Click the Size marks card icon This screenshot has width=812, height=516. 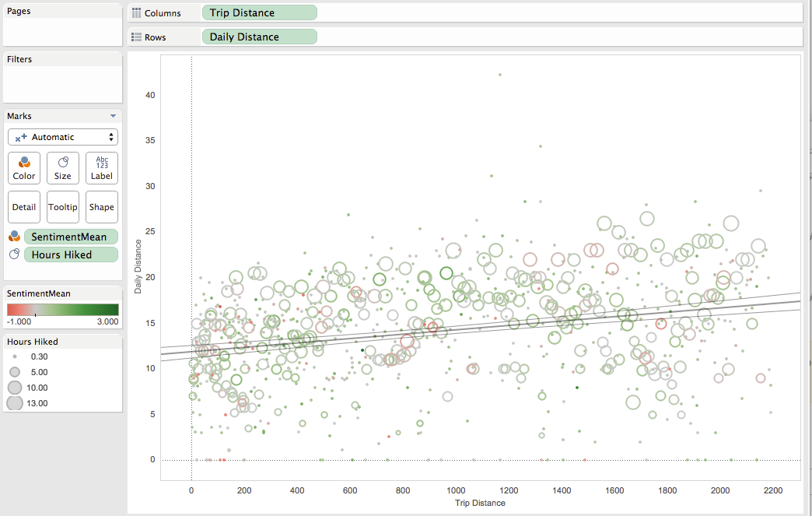[63, 162]
